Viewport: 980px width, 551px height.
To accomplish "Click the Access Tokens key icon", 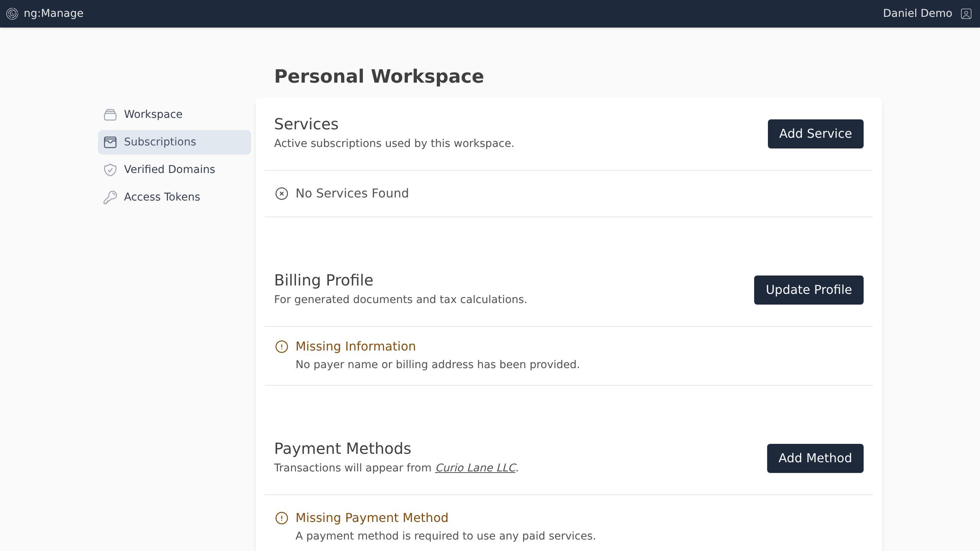I will (x=110, y=197).
